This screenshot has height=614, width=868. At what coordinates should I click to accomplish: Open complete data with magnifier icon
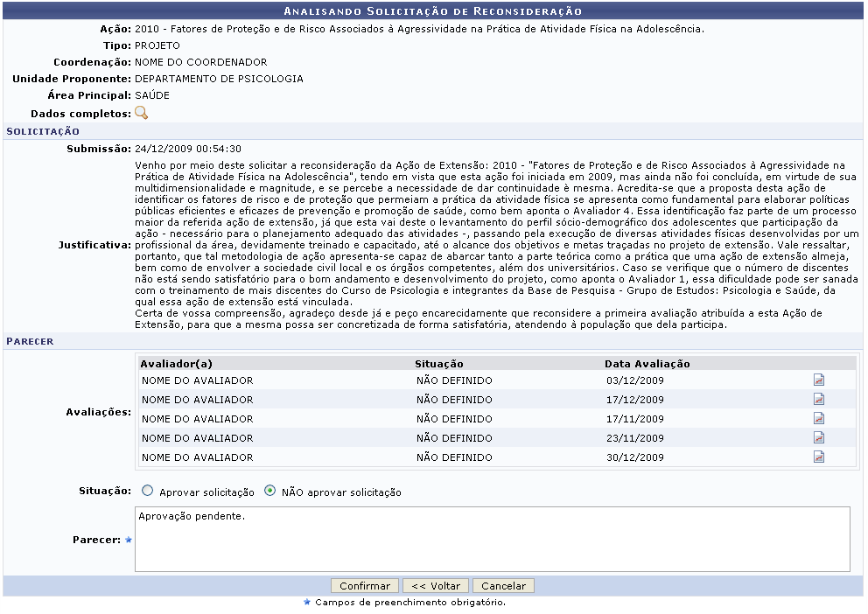(141, 113)
